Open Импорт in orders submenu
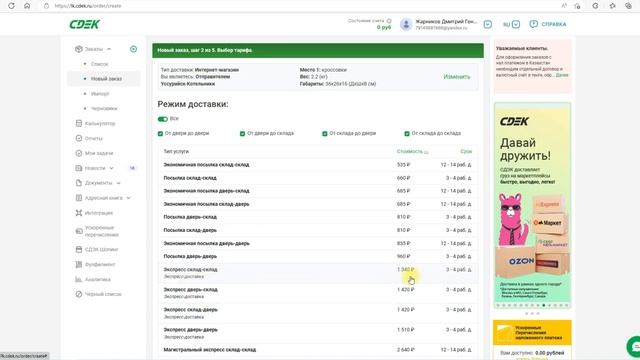The width and height of the screenshot is (640, 360). (x=100, y=93)
